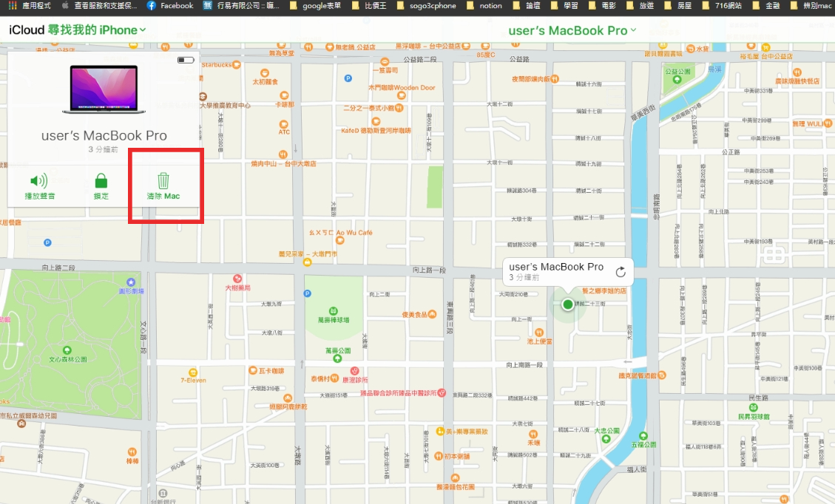Click the 木門咖啡 Wooden Door marker
Screen dimensions: 835x504
tap(401, 95)
